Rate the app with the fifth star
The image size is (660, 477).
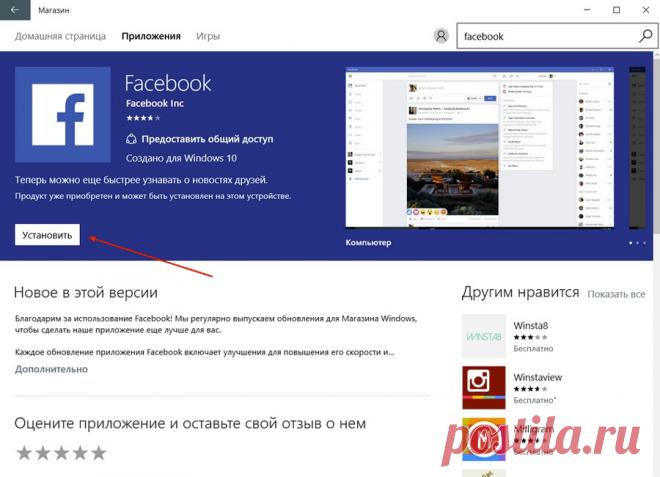[x=99, y=453]
